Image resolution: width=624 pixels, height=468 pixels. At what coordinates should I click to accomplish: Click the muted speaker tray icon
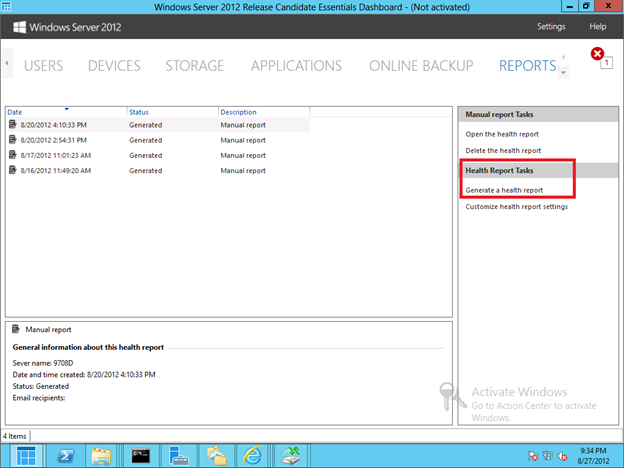pos(562,456)
